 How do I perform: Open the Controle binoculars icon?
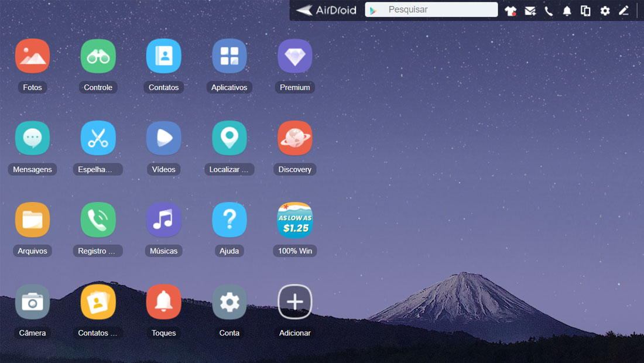tap(98, 56)
